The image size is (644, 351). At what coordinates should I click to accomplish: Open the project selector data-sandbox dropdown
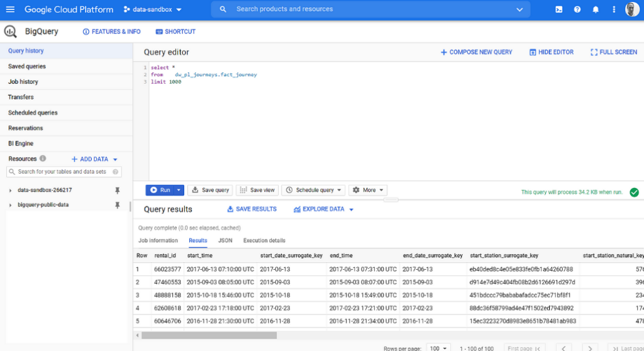[x=153, y=9]
